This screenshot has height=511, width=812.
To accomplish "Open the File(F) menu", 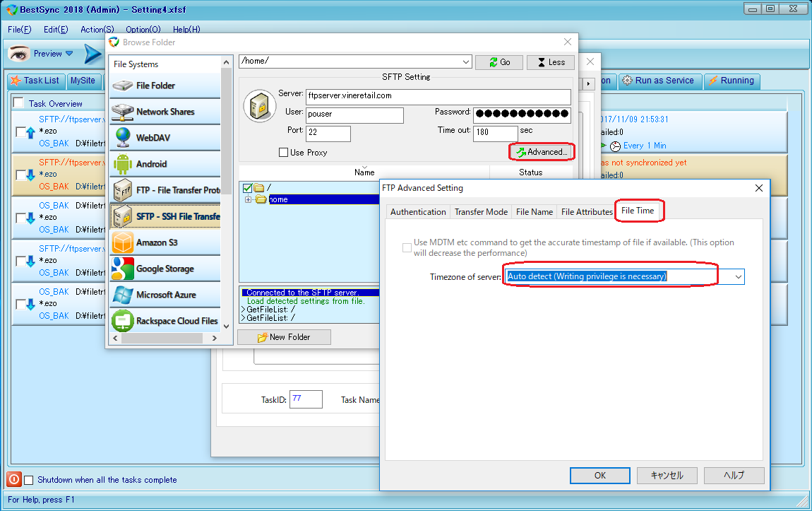I will click(x=20, y=30).
